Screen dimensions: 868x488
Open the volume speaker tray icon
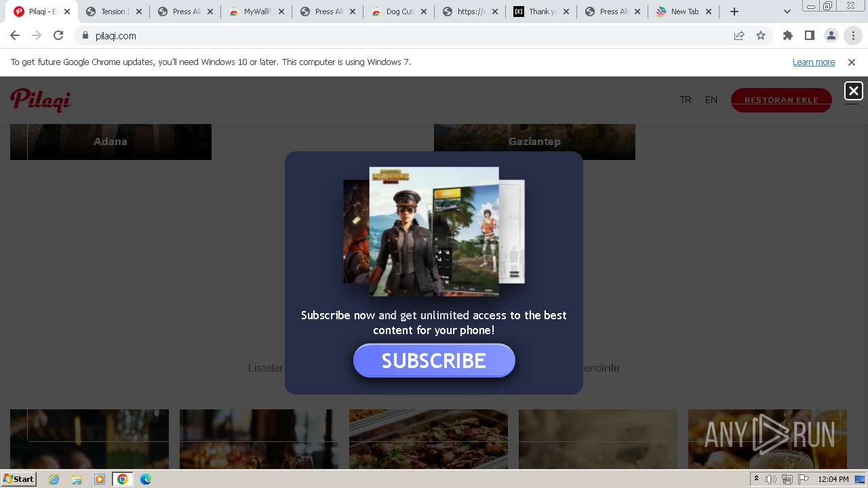pyautogui.click(x=771, y=479)
